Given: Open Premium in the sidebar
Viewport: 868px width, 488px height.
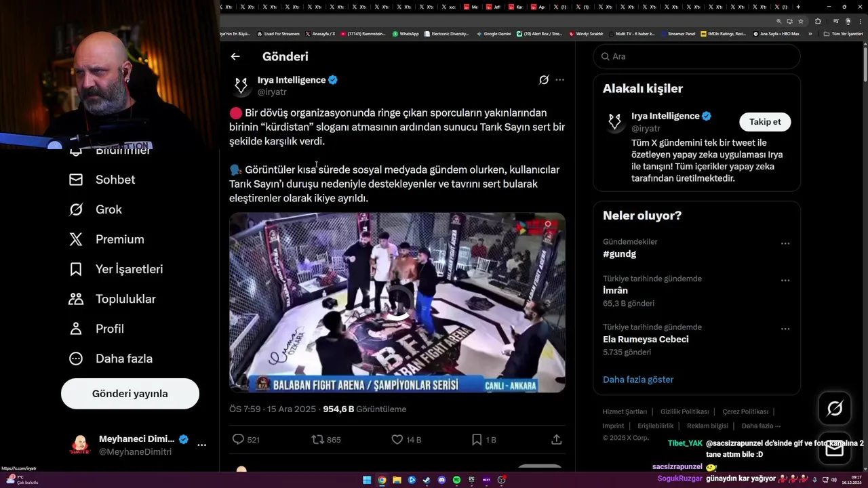Looking at the screenshot, I should pyautogui.click(x=106, y=239).
